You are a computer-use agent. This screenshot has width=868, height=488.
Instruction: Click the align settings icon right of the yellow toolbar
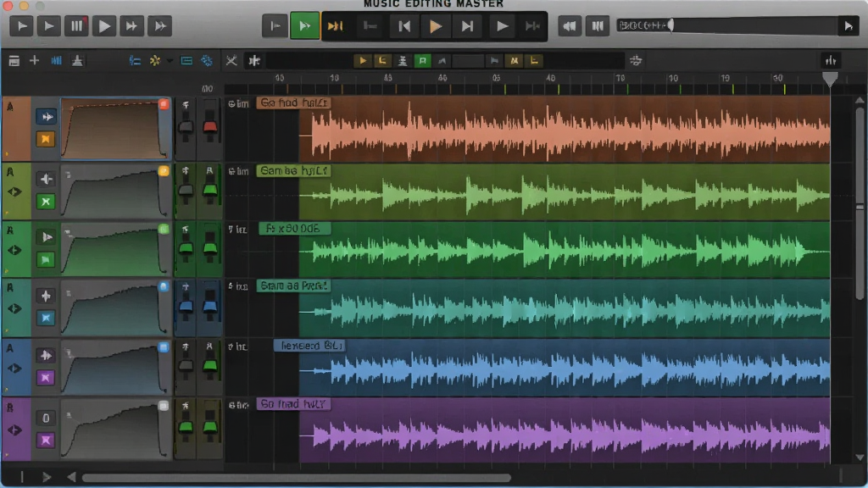636,61
